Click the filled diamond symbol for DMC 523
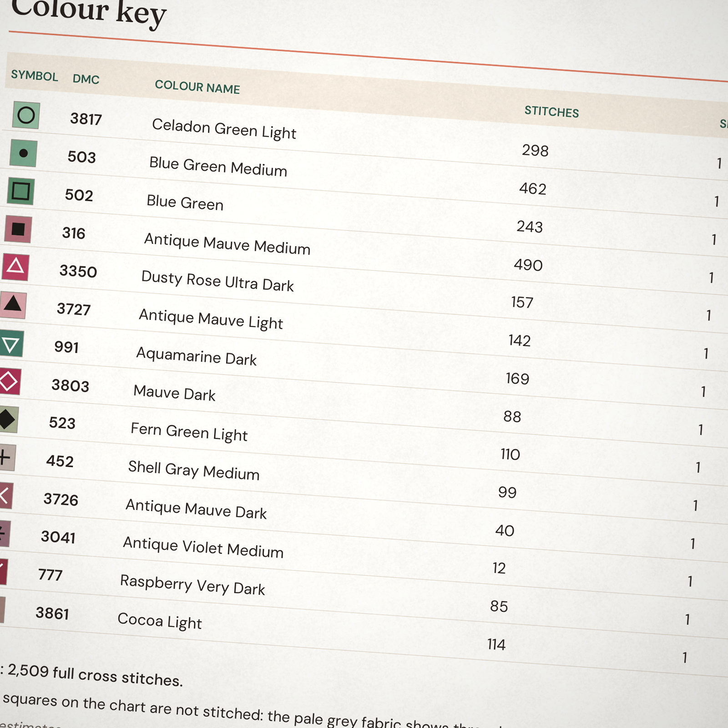Viewport: 728px width, 728px height. [x=8, y=419]
